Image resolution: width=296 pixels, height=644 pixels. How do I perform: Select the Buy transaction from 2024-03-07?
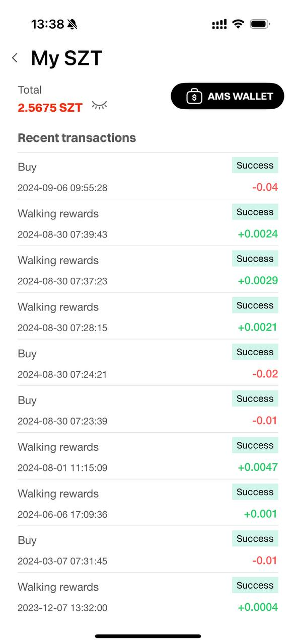coord(148,550)
